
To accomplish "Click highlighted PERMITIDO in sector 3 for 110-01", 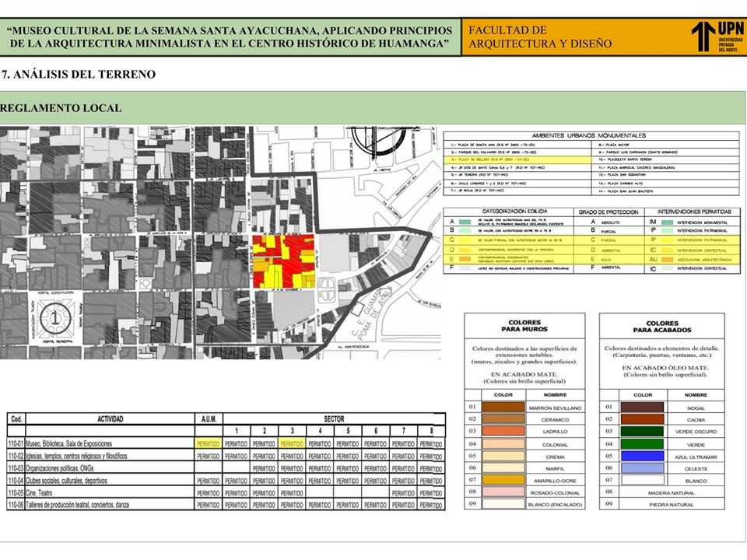I will click(292, 443).
